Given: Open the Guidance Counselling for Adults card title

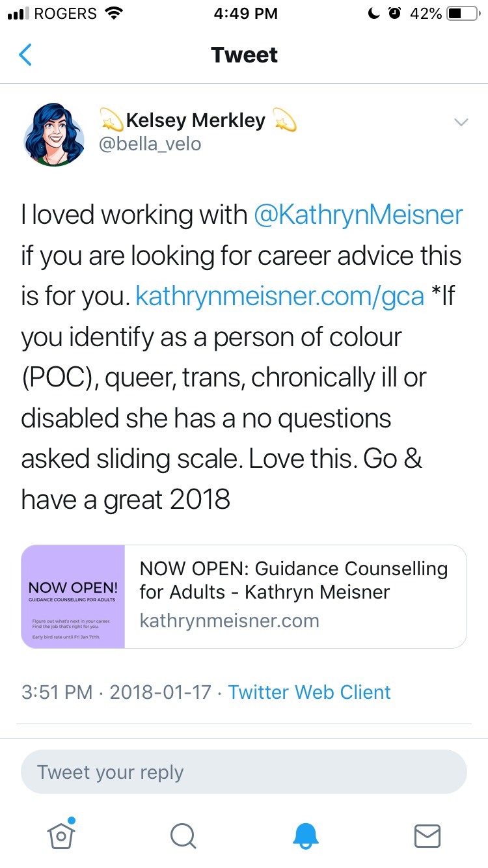Looking at the screenshot, I should click(x=294, y=580).
